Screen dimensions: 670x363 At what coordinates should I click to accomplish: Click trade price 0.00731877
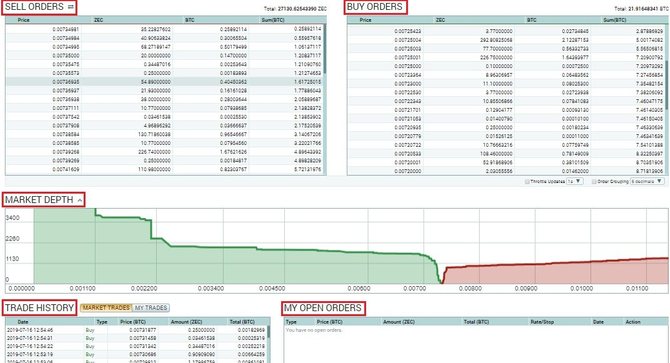[x=143, y=330]
